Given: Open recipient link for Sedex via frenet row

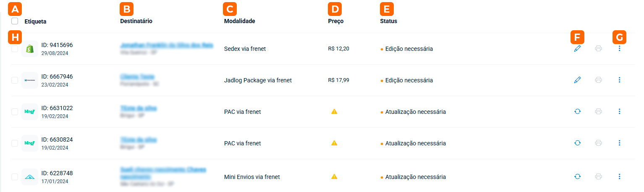Looking at the screenshot, I should pos(166,45).
